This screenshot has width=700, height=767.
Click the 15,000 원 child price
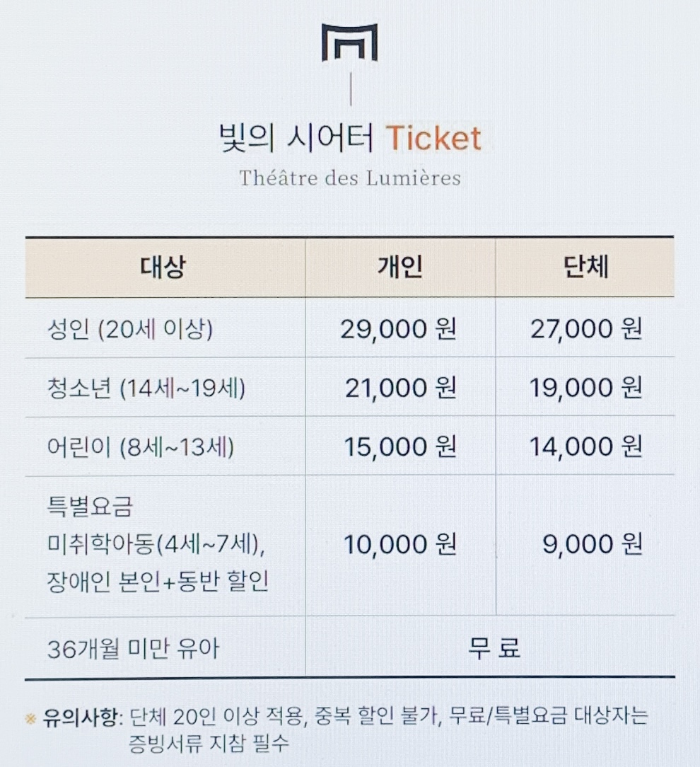click(x=400, y=446)
